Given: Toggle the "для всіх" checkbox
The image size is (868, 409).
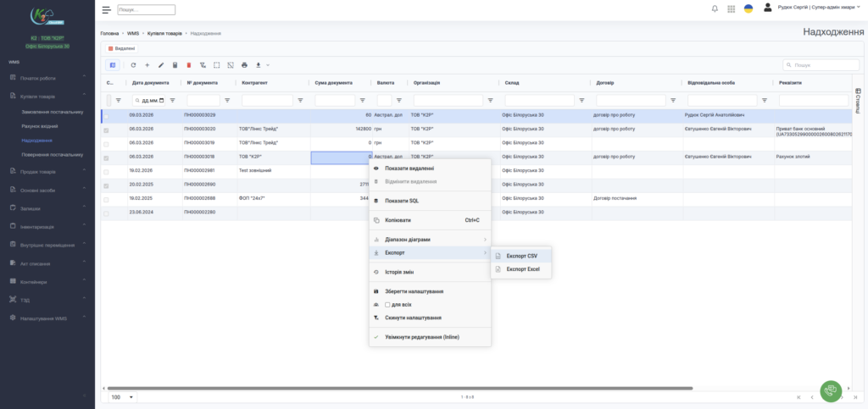Looking at the screenshot, I should [x=387, y=305].
